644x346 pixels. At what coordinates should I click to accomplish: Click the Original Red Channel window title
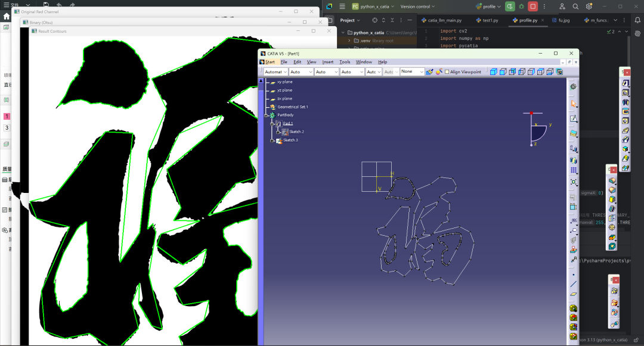(x=40, y=12)
